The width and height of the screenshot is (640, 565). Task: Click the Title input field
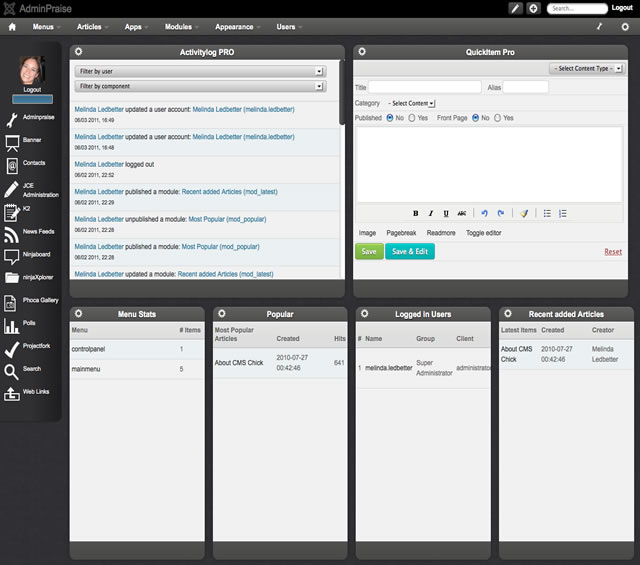pos(425,87)
